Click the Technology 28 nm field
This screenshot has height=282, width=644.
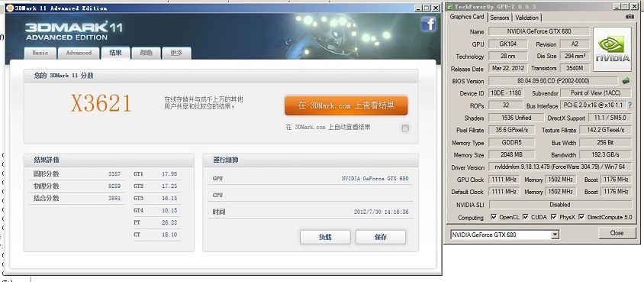(508, 56)
